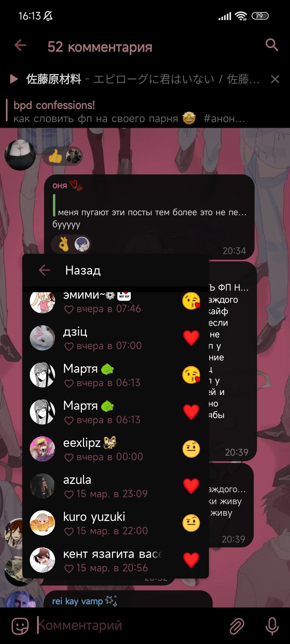Focus the Комментарий input field

tap(129, 625)
